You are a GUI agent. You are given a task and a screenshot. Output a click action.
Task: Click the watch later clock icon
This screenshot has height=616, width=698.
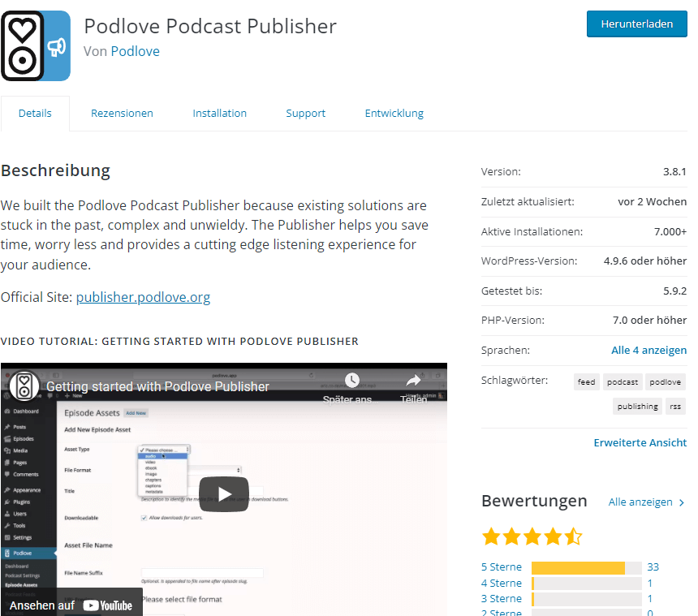point(351,381)
